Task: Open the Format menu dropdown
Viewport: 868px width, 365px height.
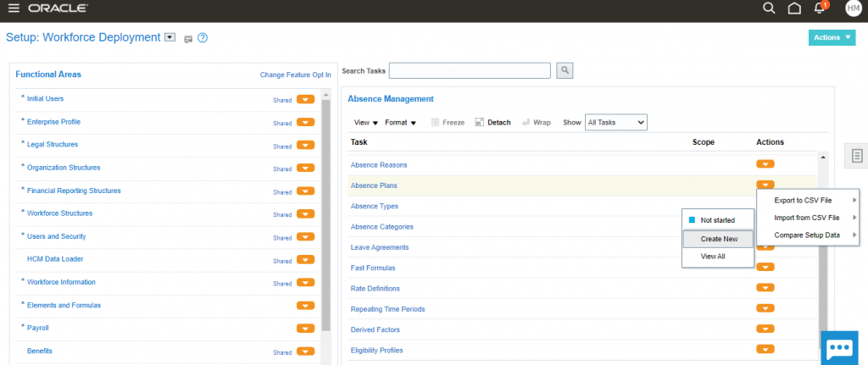Action: click(x=401, y=123)
